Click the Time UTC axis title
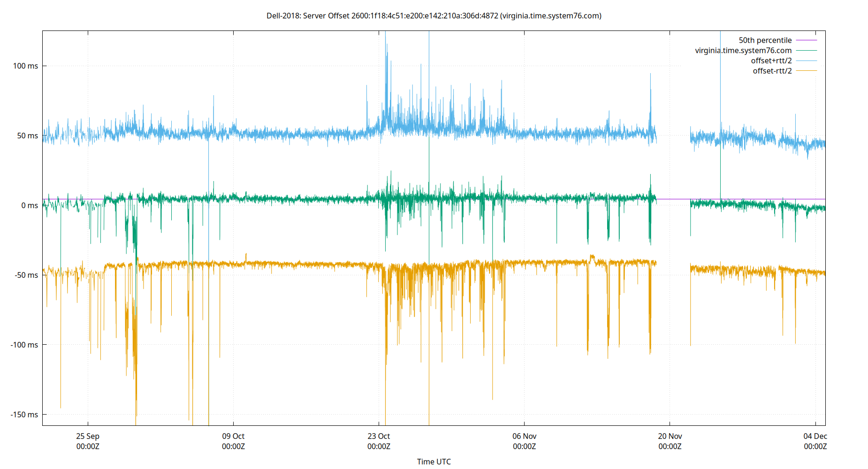The height and width of the screenshot is (469, 868). tap(434, 461)
